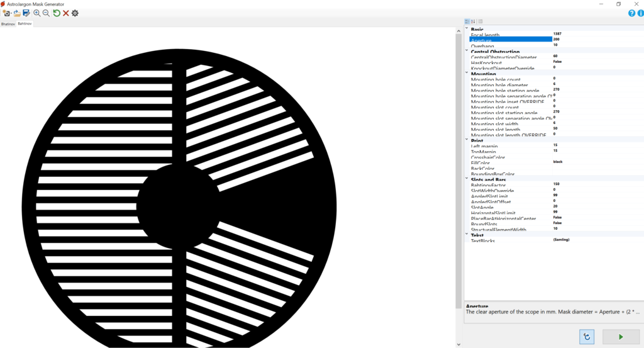Viewport: 644px width, 348px height.
Task: Click the new mask camera icon
Action: [6, 13]
